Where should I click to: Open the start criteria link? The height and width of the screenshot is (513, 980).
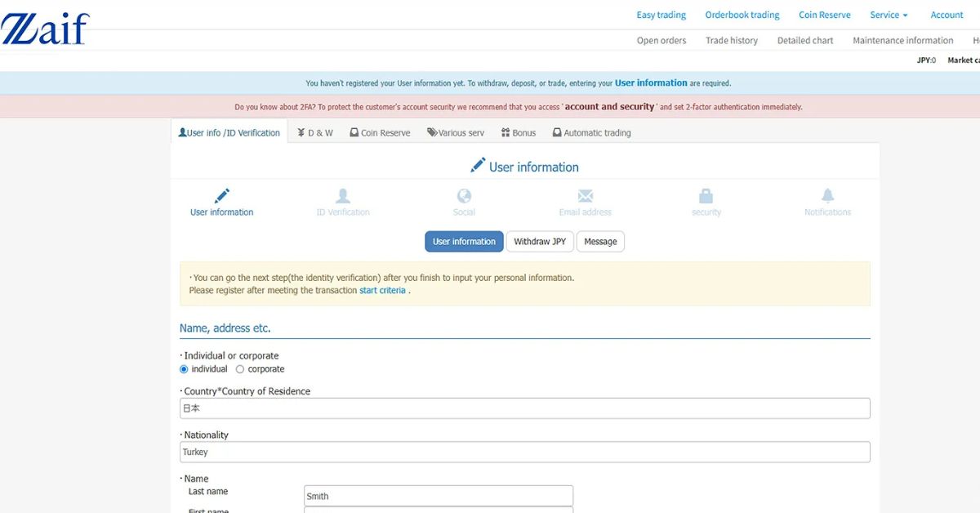tap(382, 290)
